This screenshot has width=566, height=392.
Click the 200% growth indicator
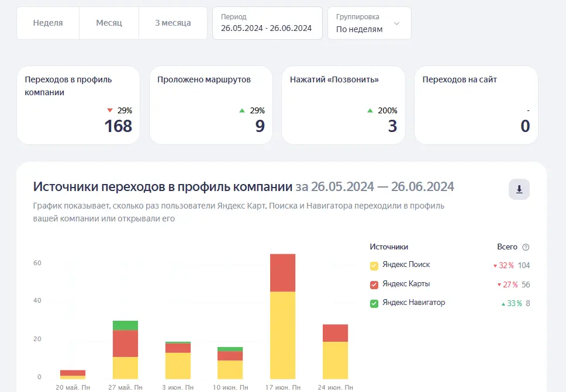tap(382, 110)
